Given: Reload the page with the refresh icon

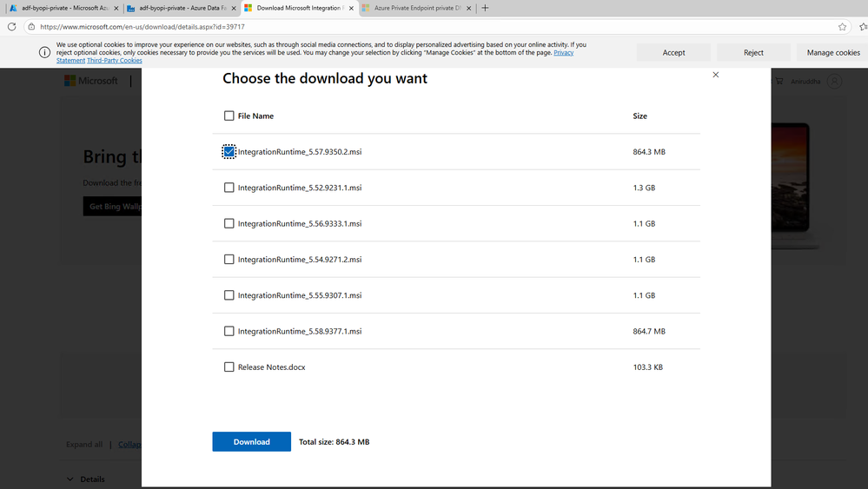Looking at the screenshot, I should coord(11,27).
